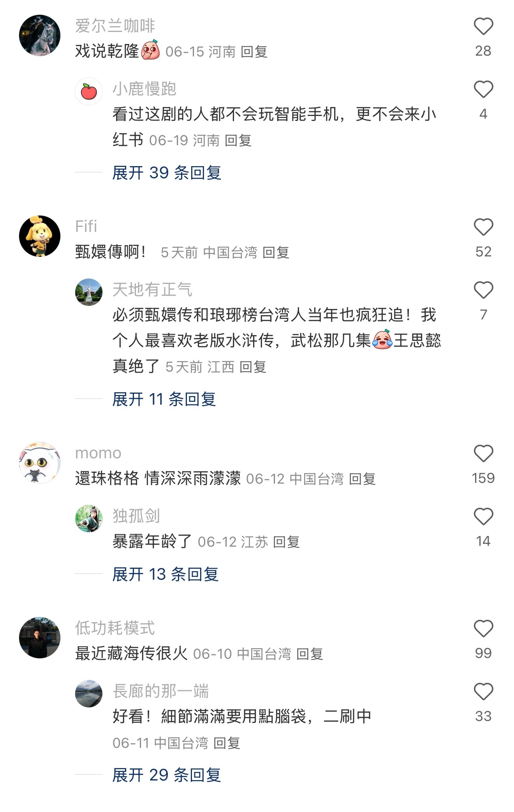Reply to momo's comment from 中国台湾
514x812 pixels.
coord(362,479)
